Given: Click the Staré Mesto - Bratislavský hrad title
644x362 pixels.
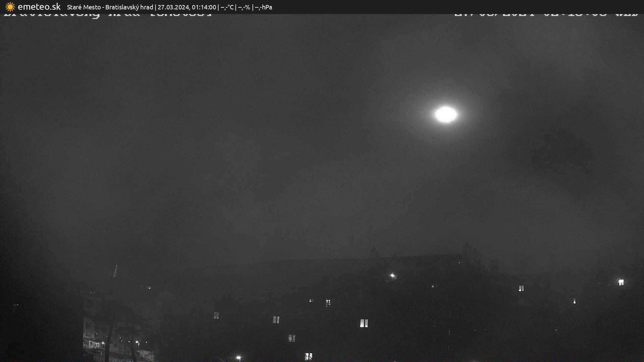Looking at the screenshot, I should (x=110, y=7).
